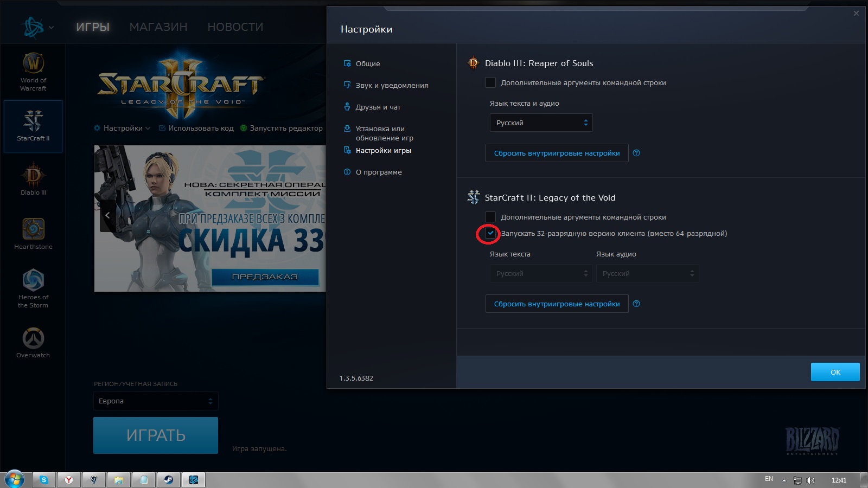The height and width of the screenshot is (488, 868).
Task: Open StarCraft II audio language dropdown
Action: [647, 273]
